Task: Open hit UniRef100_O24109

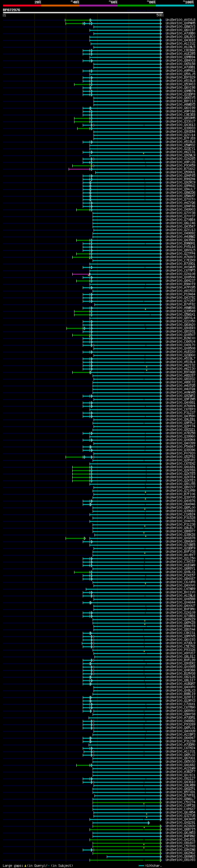Action: pyautogui.click(x=180, y=613)
